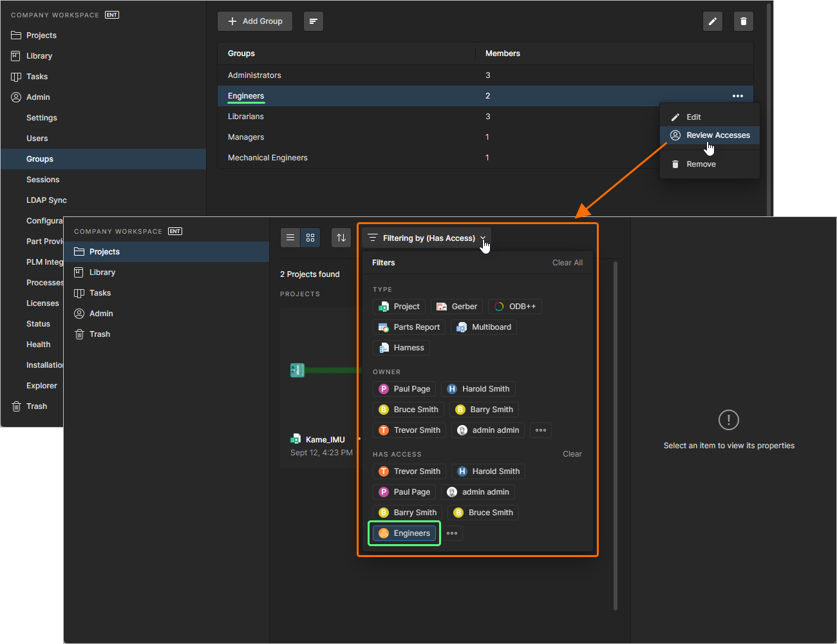Click the Kame_IMU project thumbnail icon

coord(297,370)
